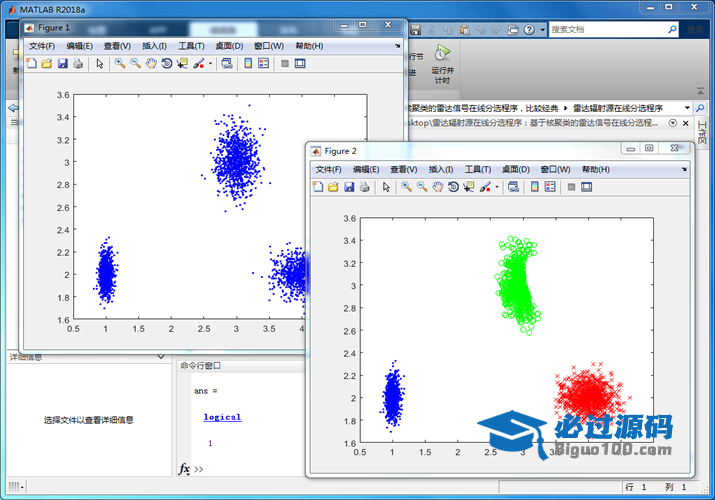Open 桌面(D) menu in Figure 2
The width and height of the screenshot is (715, 500).
pos(516,170)
